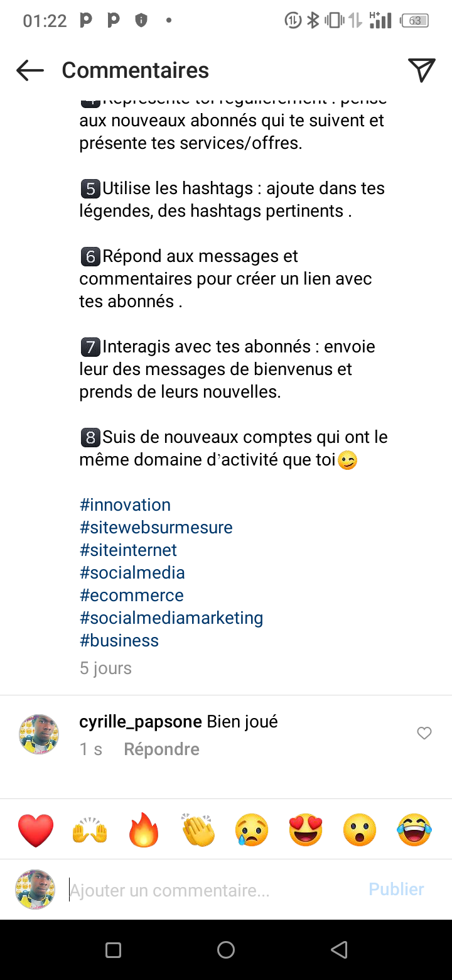Open the share paper plane icon

pos(421,70)
